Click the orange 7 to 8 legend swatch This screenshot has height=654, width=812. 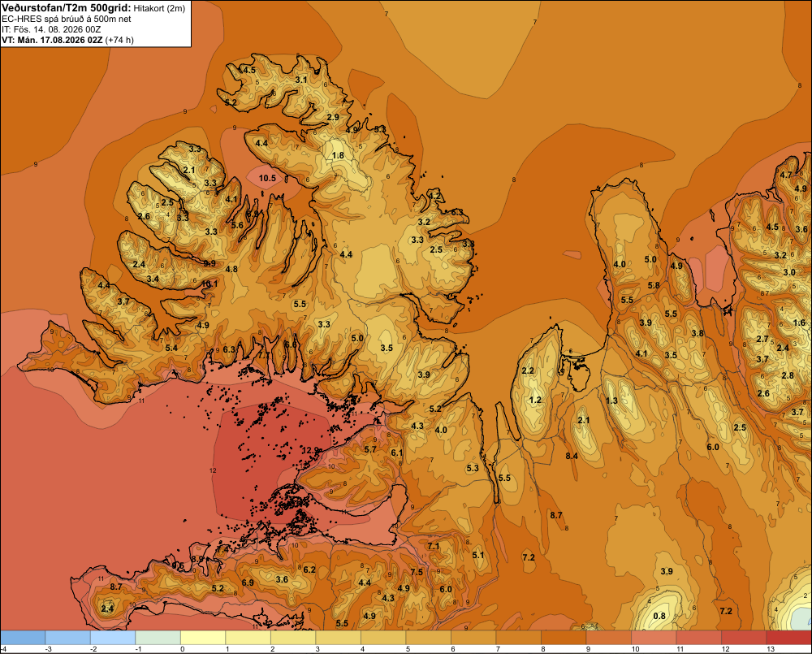click(x=518, y=638)
